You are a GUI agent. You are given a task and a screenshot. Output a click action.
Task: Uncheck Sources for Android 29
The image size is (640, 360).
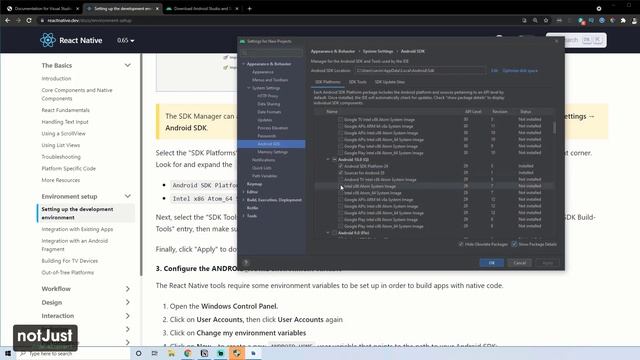(341, 173)
